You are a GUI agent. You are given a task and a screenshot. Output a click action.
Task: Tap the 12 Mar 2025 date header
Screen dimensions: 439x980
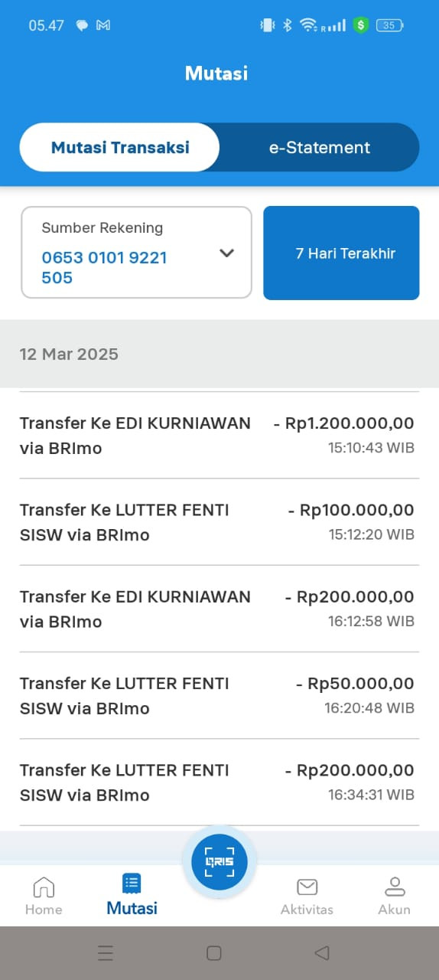pyautogui.click(x=69, y=354)
